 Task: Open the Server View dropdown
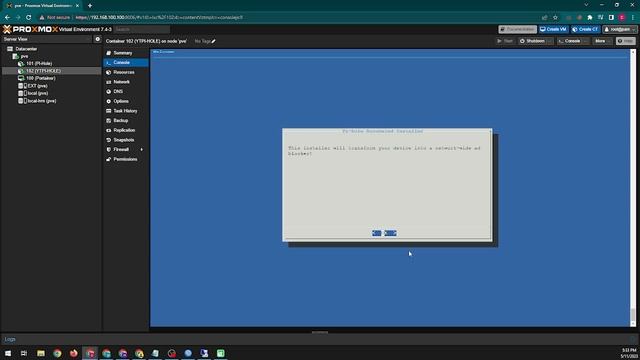[x=47, y=39]
